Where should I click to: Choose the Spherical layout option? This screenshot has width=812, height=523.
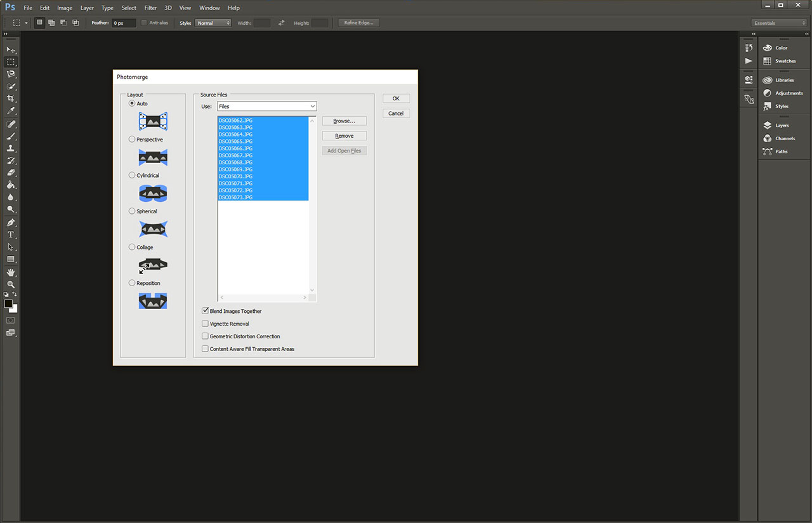click(x=132, y=211)
